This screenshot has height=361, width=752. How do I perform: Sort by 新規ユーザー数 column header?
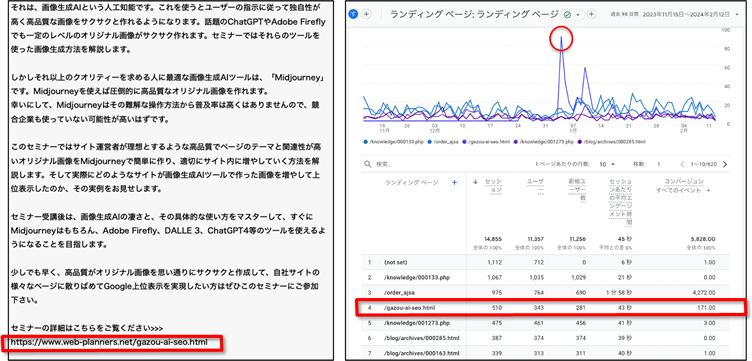[576, 190]
